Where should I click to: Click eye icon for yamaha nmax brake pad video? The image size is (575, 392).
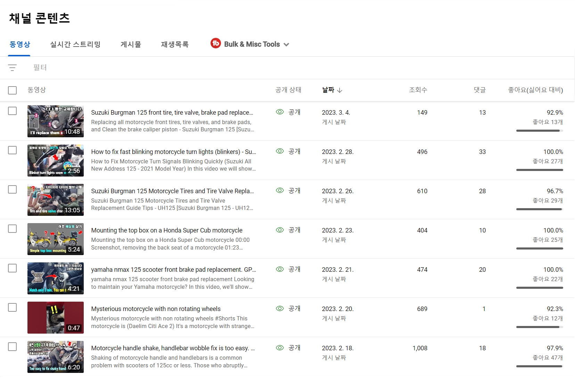coord(280,269)
